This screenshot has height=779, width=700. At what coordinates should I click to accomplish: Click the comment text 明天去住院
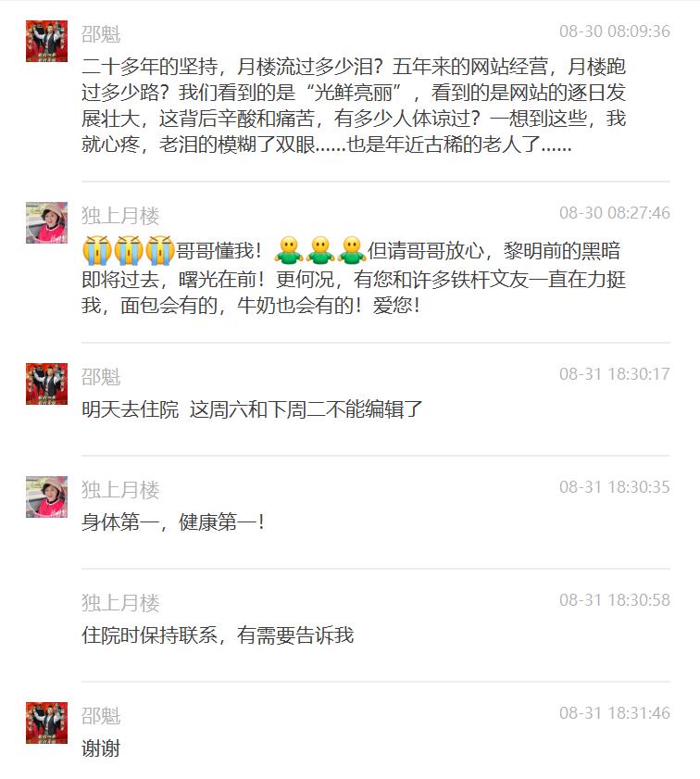click(x=130, y=409)
